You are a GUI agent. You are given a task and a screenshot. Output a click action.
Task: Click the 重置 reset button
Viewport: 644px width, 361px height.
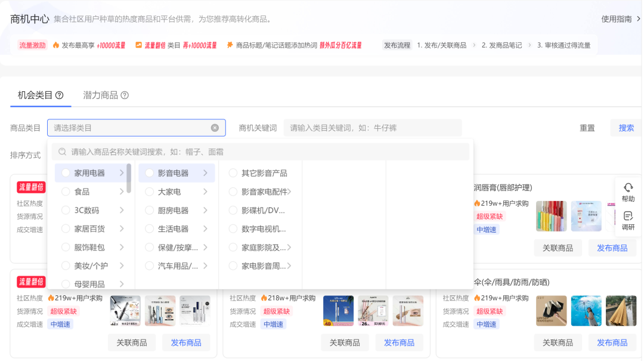587,128
